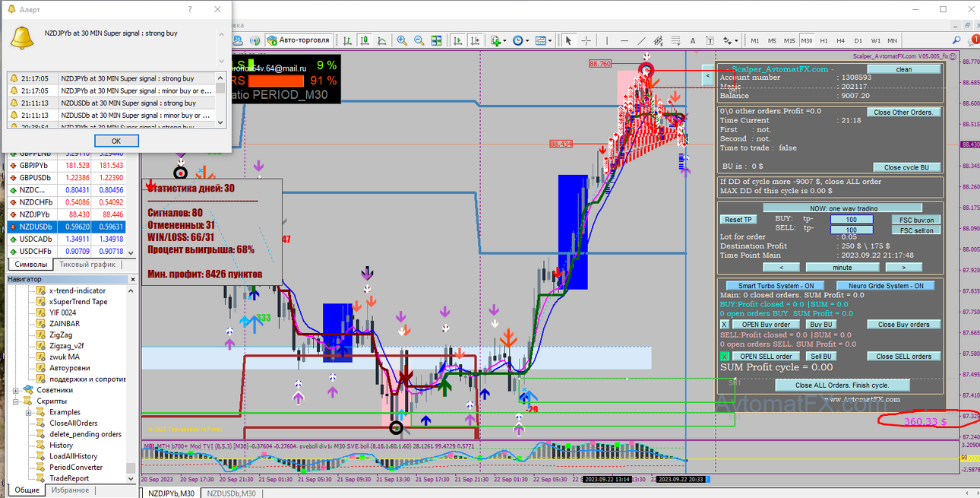The image size is (980, 498).
Task: Open the add indicator dropdown
Action: [x=499, y=40]
